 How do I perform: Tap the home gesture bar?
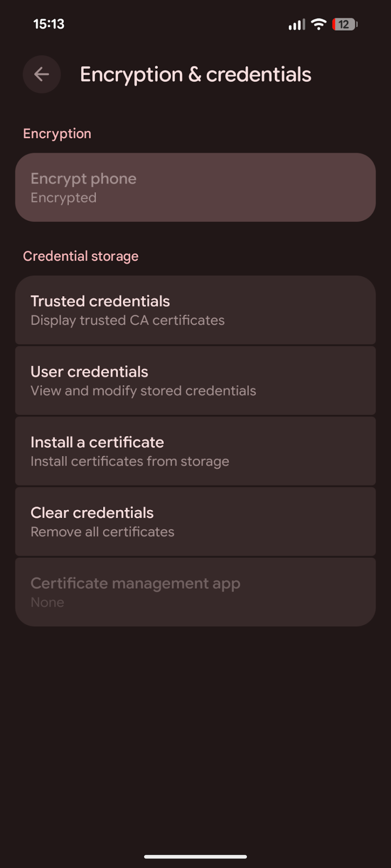(x=195, y=856)
